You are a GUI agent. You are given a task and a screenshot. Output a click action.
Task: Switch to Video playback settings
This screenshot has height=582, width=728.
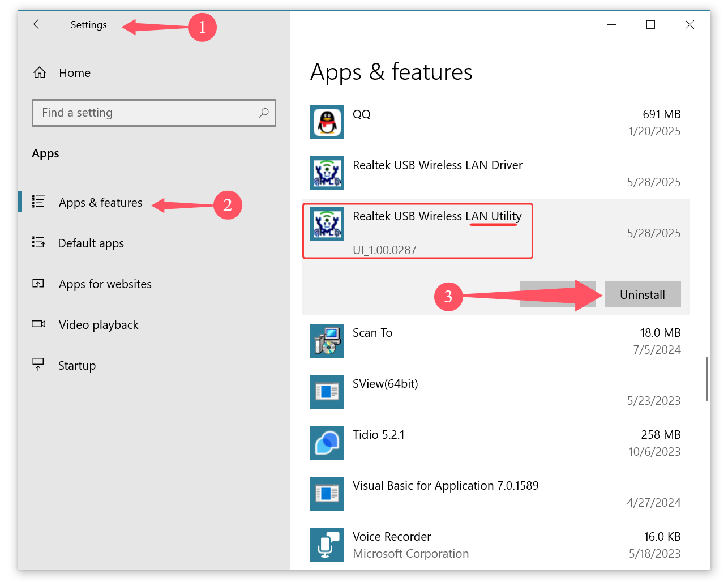pos(98,325)
